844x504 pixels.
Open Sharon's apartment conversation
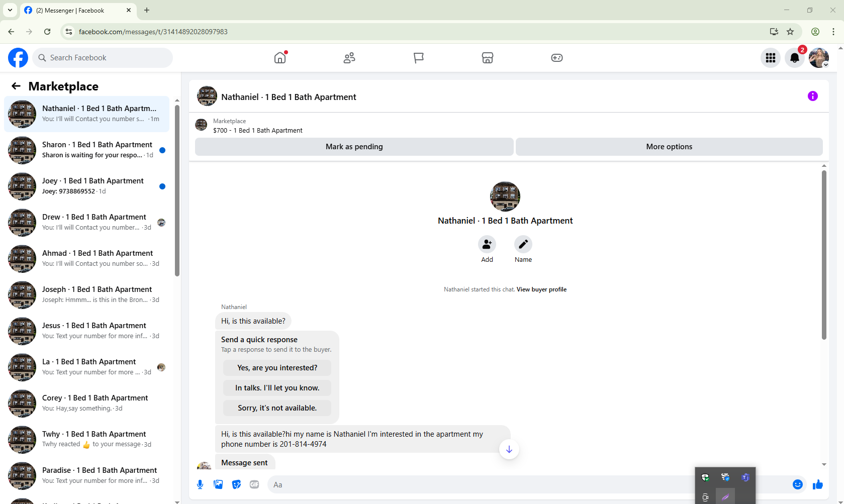pyautogui.click(x=87, y=150)
